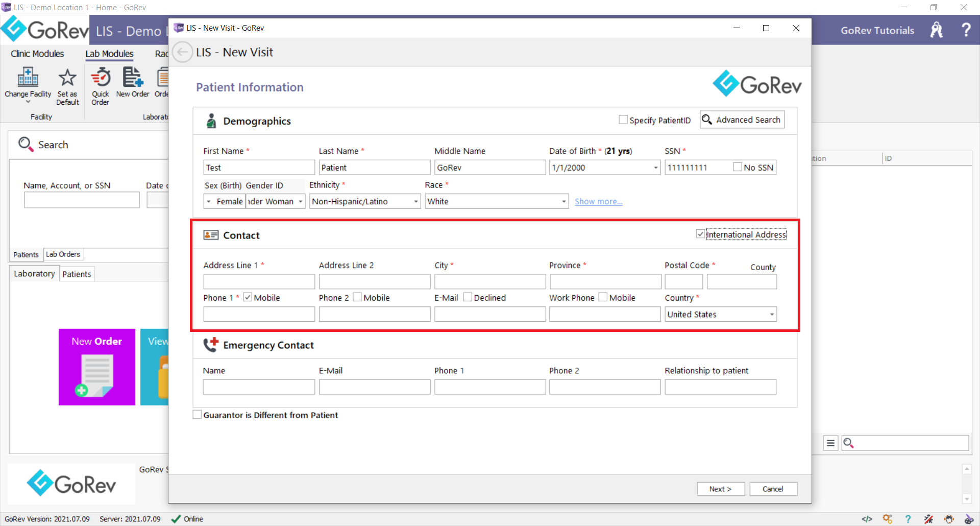The width and height of the screenshot is (980, 526).
Task: Click the scroll down arrow at bottom right
Action: pos(966,499)
